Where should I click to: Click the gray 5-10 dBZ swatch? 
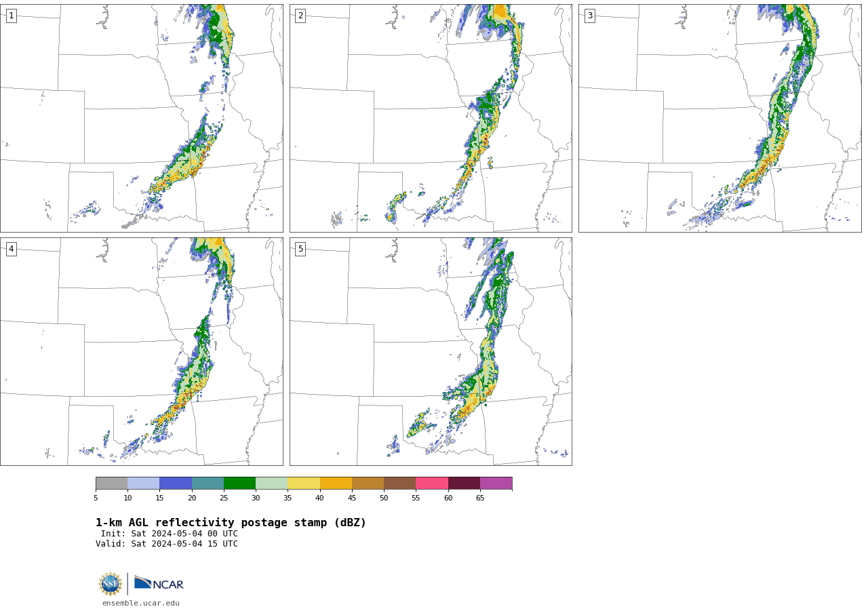tap(111, 483)
